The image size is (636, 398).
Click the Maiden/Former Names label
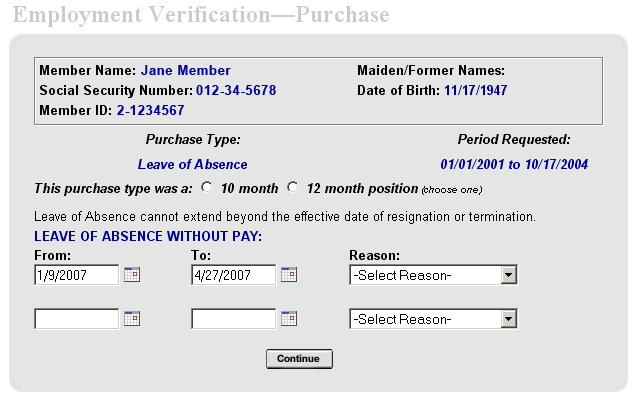[x=431, y=71]
